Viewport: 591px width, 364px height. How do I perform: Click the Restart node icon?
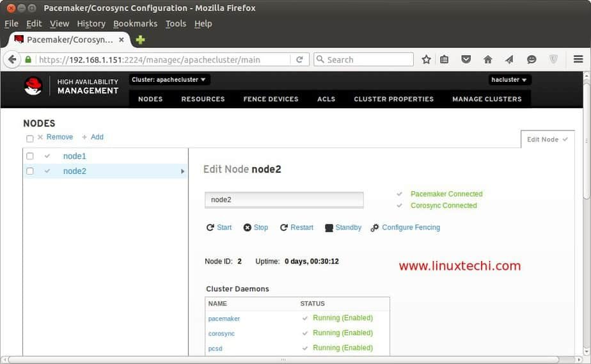[284, 228]
